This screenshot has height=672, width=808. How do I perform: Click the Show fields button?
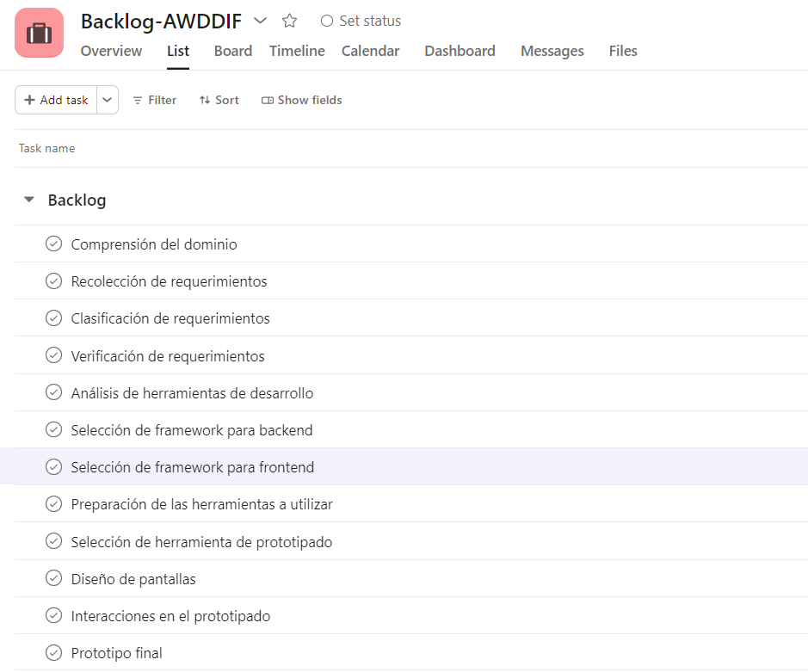click(x=301, y=100)
